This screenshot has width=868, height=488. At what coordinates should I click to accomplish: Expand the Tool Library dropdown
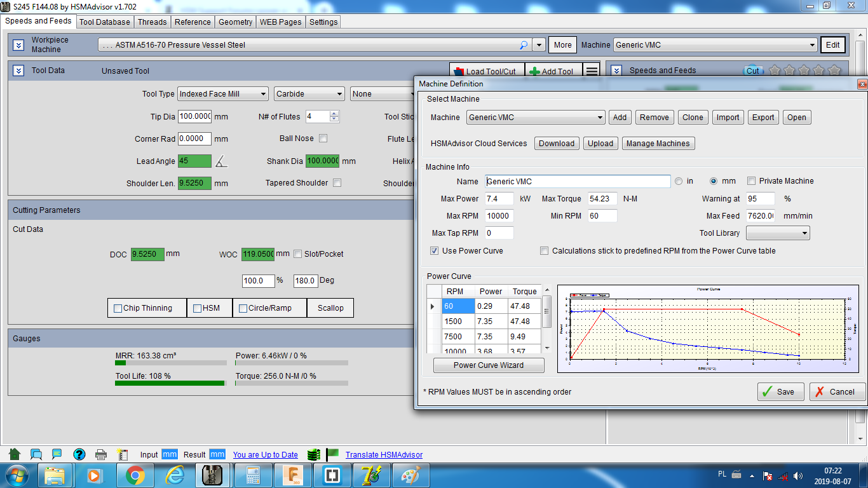tap(778, 233)
